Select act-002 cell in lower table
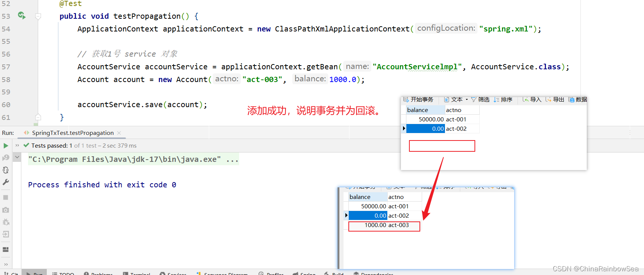The image size is (644, 275). coord(405,215)
